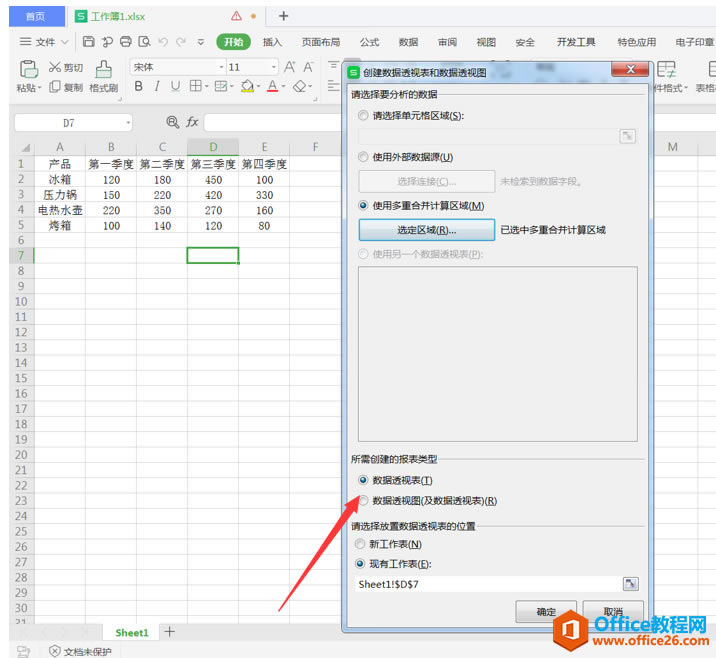Click the select-all corner triangle
Screen dimensions: 716x658
point(26,147)
